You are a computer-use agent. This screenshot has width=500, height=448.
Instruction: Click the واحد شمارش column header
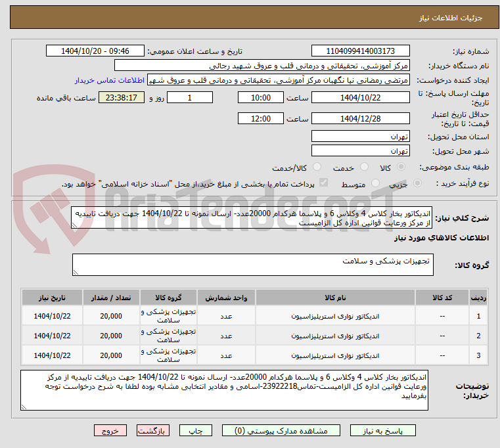(226, 298)
